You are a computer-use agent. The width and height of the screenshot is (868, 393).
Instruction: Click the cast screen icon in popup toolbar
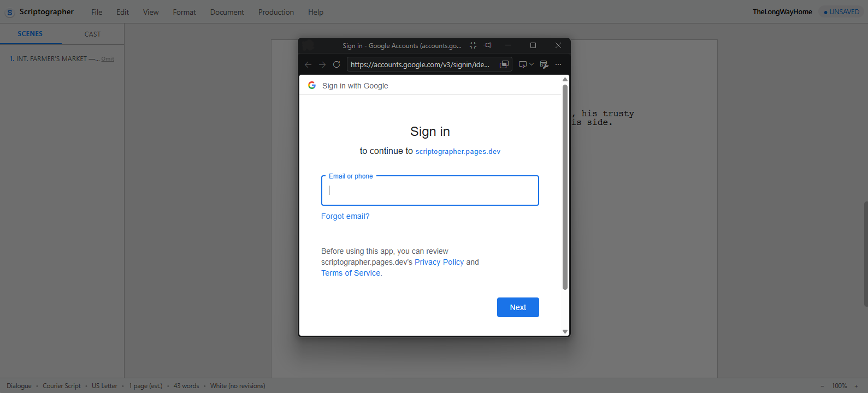click(522, 64)
